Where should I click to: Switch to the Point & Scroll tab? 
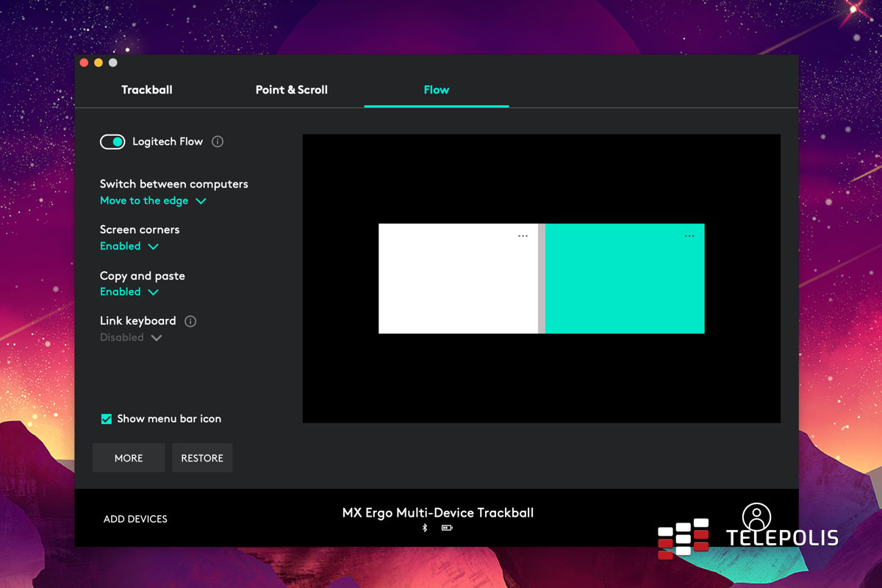291,90
